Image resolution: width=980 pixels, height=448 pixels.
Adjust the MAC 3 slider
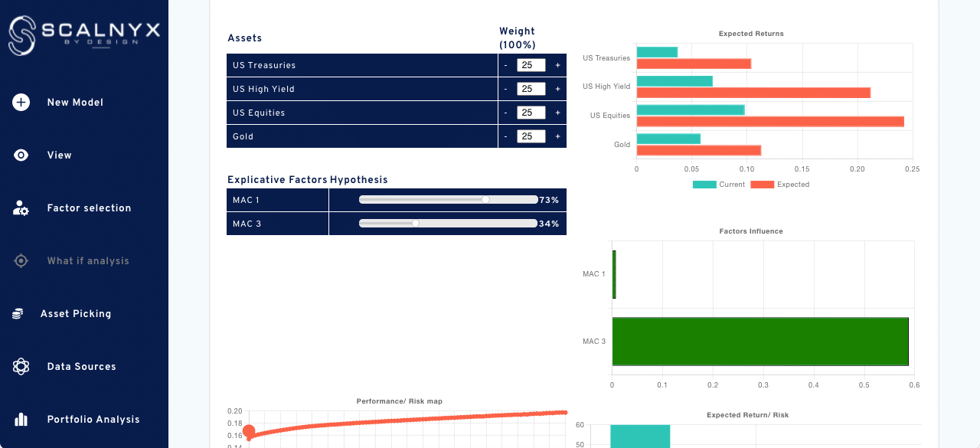tap(416, 223)
